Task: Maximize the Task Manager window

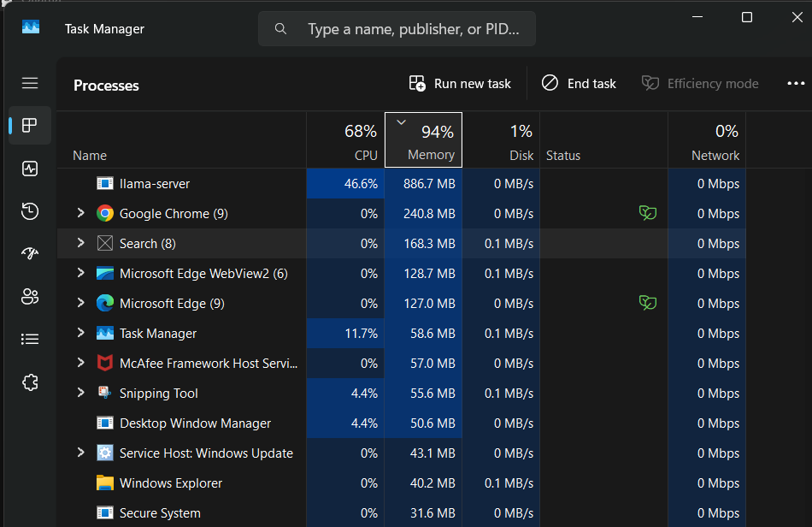Action: coord(747,17)
